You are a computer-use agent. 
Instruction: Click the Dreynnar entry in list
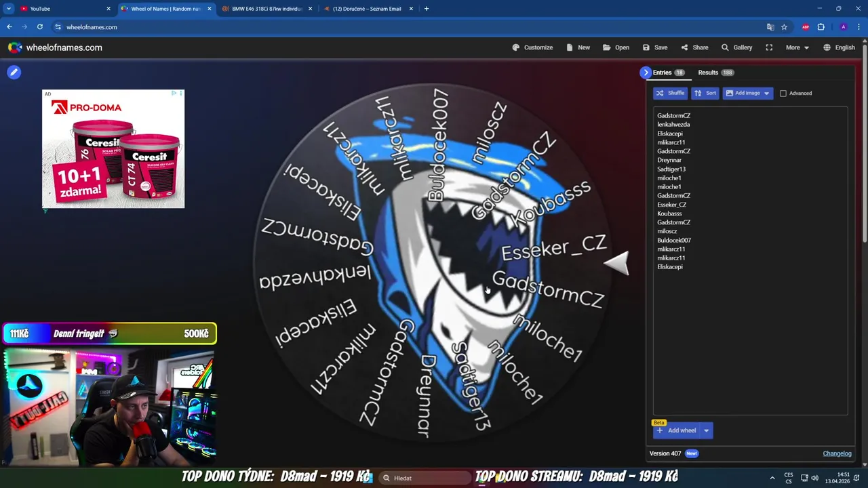(669, 160)
